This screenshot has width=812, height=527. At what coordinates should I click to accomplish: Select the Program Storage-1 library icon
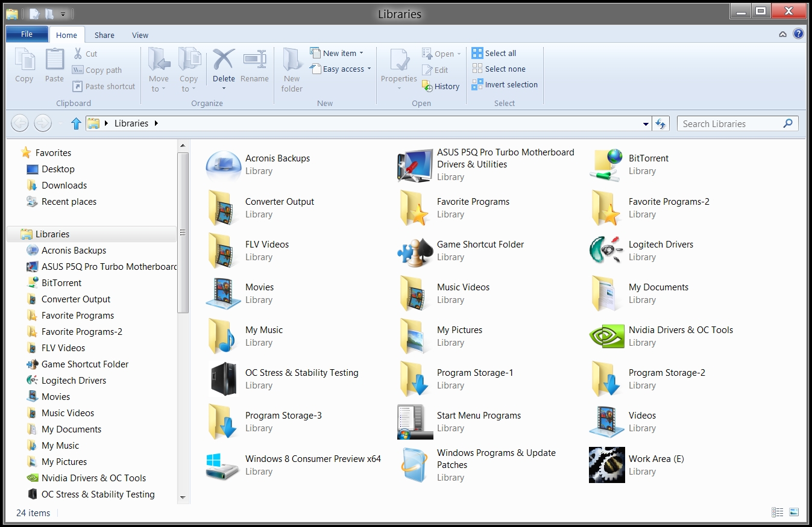coord(415,379)
